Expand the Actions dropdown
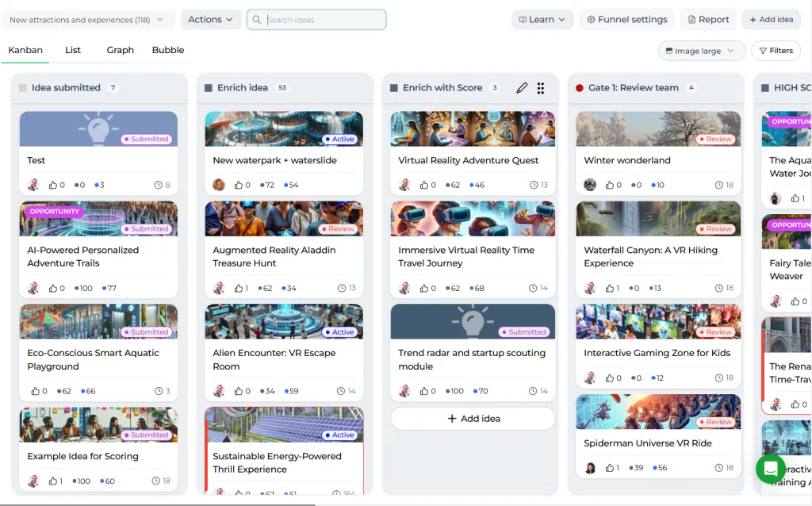This screenshot has height=506, width=812. (x=210, y=20)
